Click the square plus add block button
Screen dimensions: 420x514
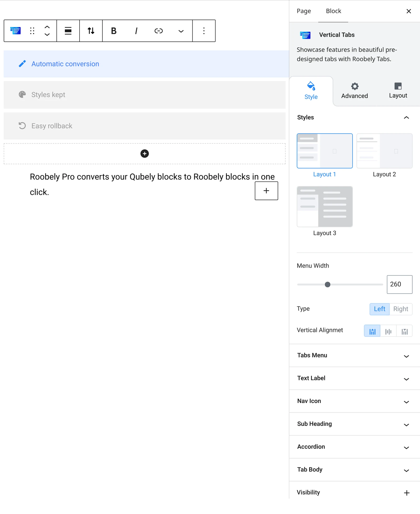(266, 191)
